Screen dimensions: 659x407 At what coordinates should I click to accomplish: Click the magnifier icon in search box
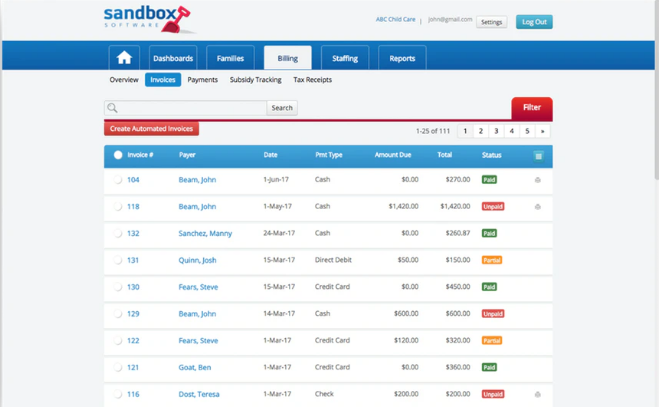click(x=113, y=108)
